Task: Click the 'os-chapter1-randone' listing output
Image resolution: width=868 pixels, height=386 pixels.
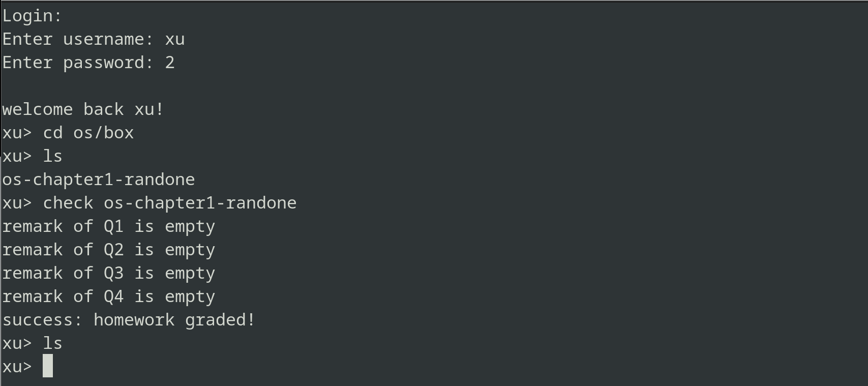Action: 99,180
